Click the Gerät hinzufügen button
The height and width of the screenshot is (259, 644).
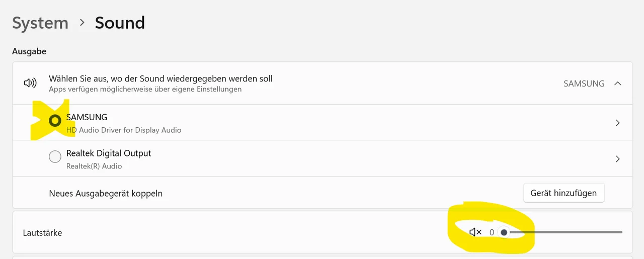pyautogui.click(x=563, y=193)
